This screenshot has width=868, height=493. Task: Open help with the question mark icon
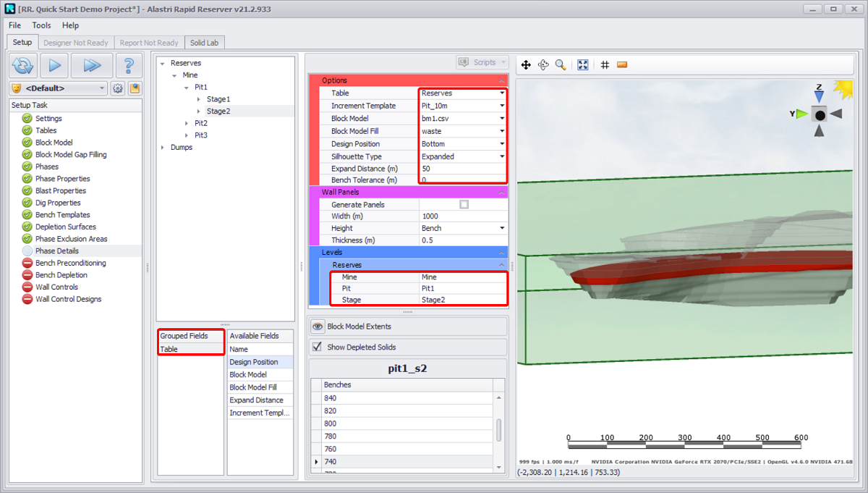pos(129,65)
